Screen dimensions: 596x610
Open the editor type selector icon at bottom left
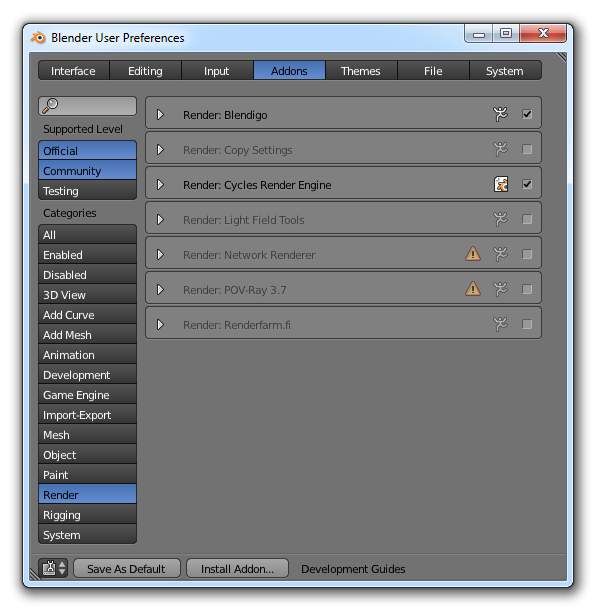53,568
